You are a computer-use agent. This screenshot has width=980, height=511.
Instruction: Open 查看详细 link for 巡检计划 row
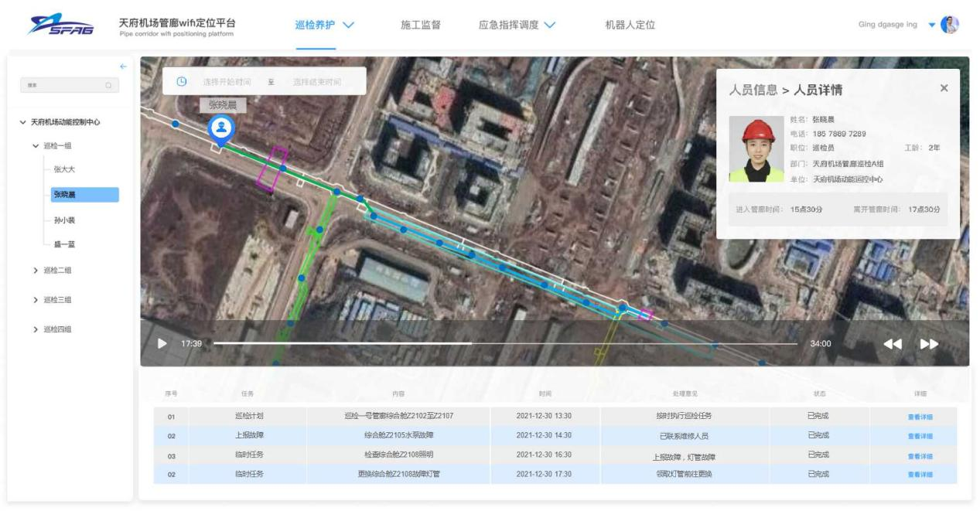coord(920,416)
